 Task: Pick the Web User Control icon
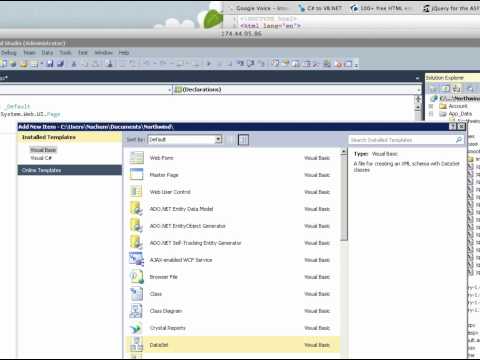coord(136,192)
